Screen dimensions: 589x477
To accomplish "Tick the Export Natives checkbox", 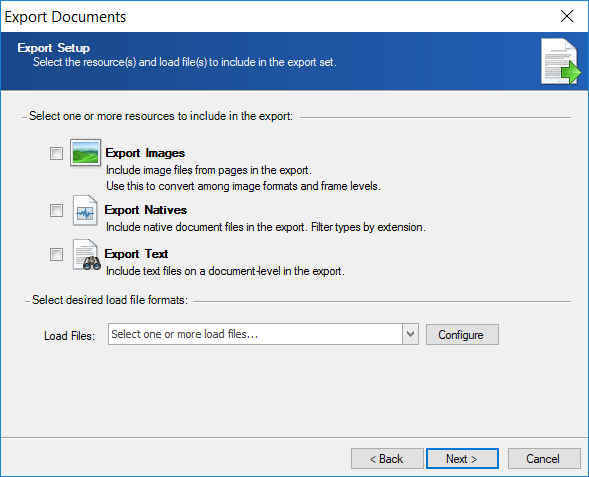I will click(x=56, y=210).
